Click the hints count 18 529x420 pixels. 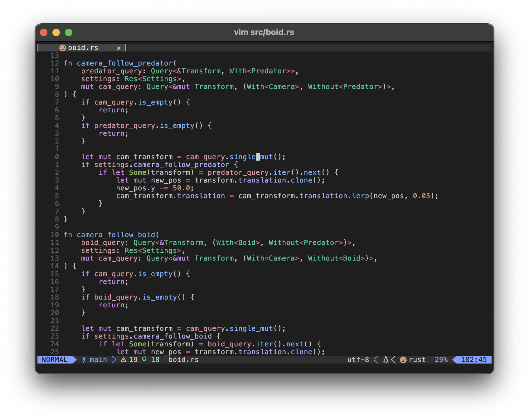(155, 360)
